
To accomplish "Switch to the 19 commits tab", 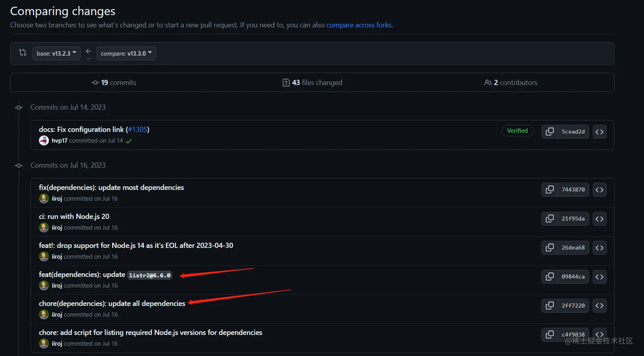I will [114, 83].
